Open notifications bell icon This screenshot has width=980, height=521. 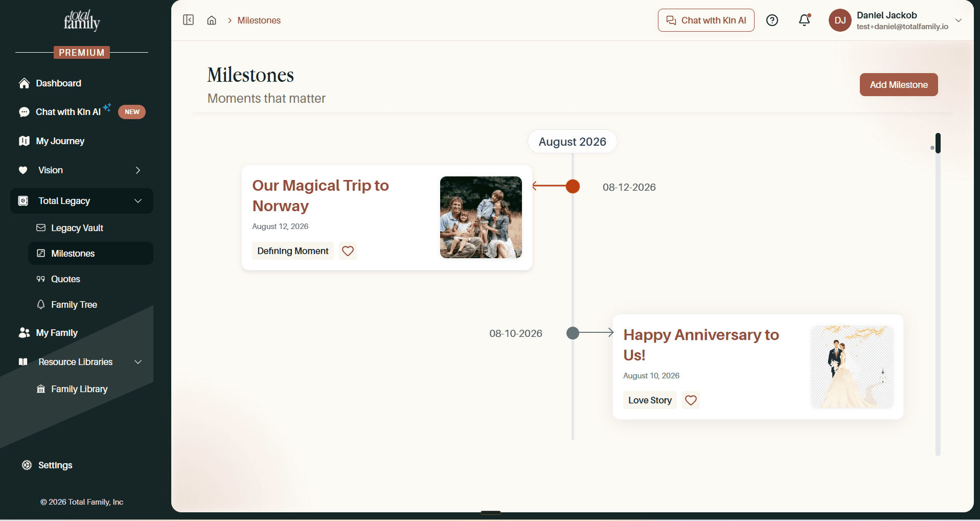coord(805,20)
